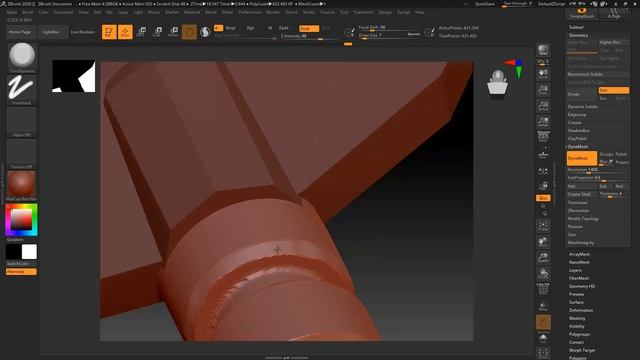Click Reconstruct Subdiv button

click(x=598, y=74)
